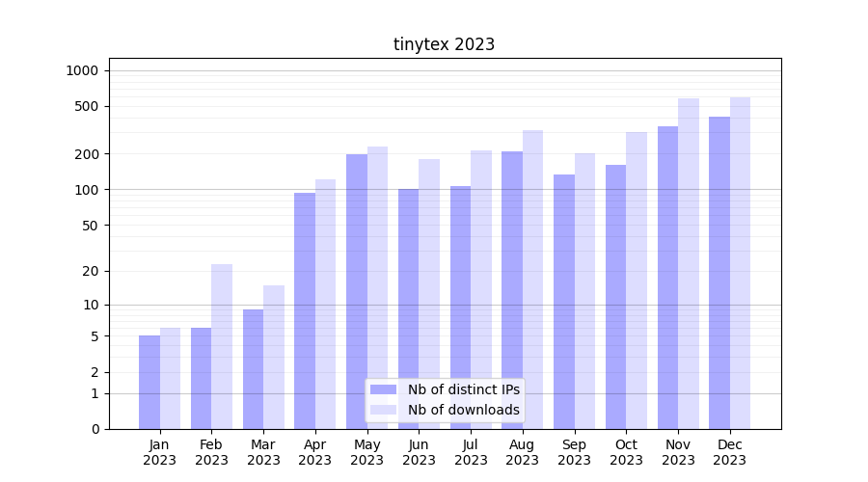Click the Dec 2023 distinct IPs bar
The width and height of the screenshot is (868, 482).
pos(719,273)
